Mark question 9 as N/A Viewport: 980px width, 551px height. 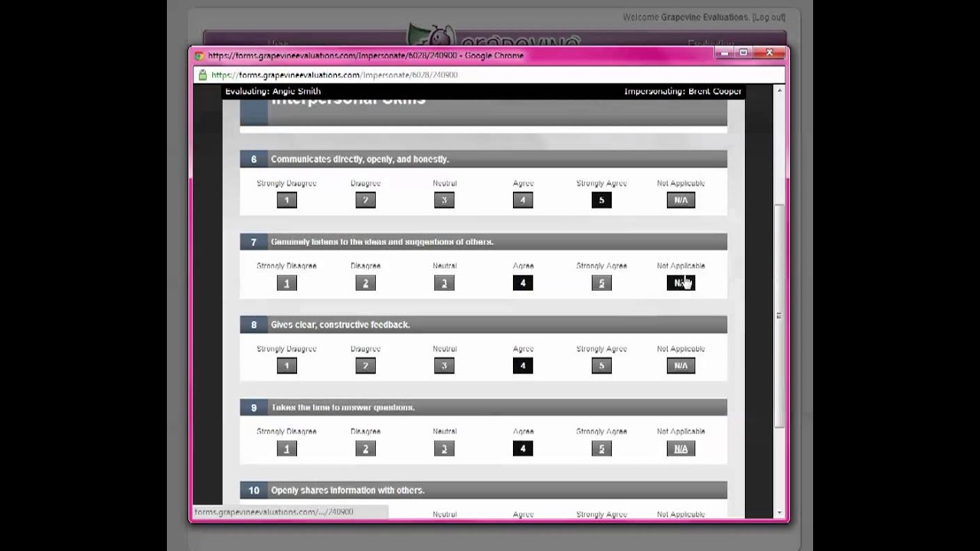(x=681, y=448)
